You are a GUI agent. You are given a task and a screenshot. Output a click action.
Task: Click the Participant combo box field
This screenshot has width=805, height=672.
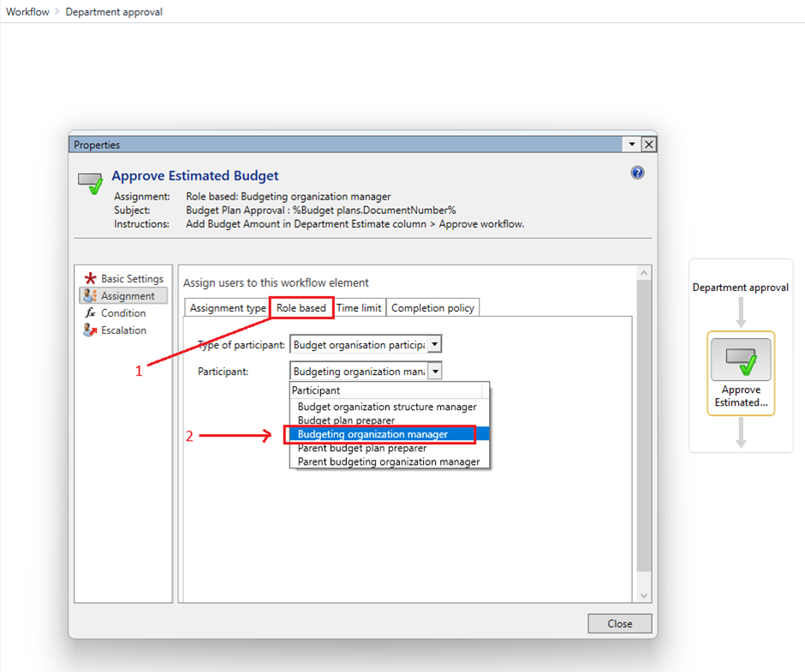pyautogui.click(x=366, y=371)
